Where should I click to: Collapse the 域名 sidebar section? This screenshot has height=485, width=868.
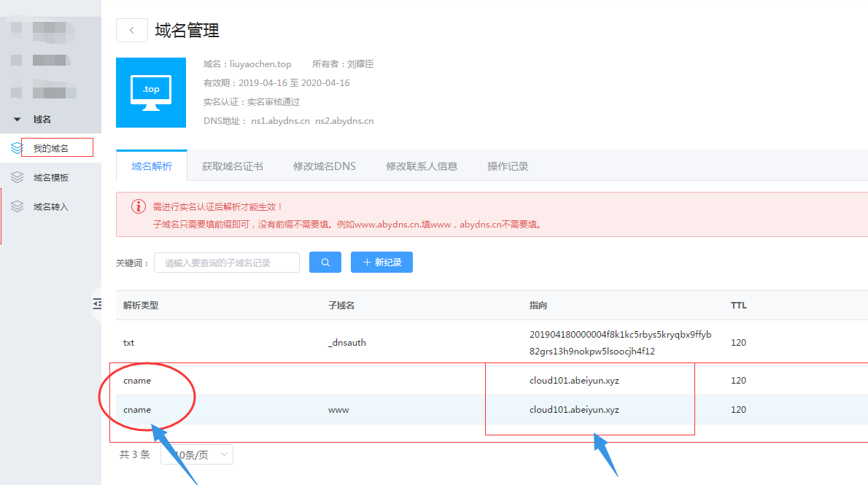(18, 119)
